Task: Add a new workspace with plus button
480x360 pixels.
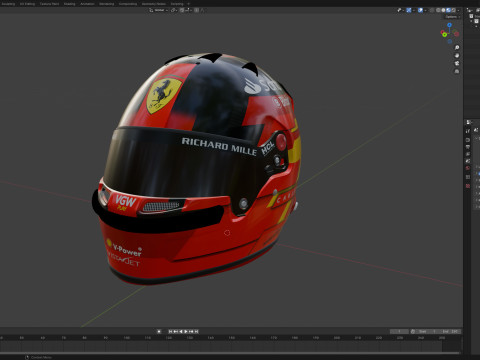Action: pyautogui.click(x=189, y=4)
